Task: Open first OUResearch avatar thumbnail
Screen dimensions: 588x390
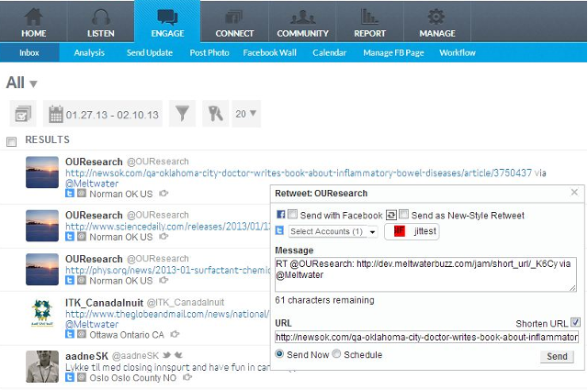Action: (42, 173)
